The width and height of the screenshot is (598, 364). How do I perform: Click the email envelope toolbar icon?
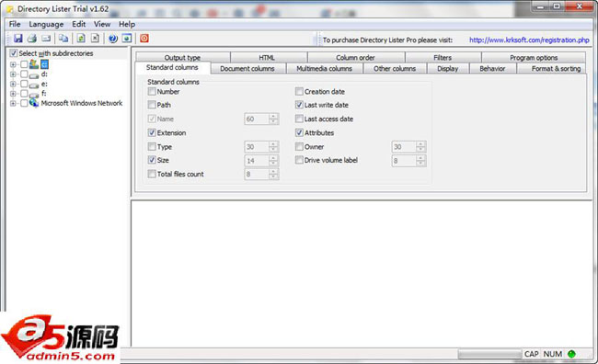[46, 39]
